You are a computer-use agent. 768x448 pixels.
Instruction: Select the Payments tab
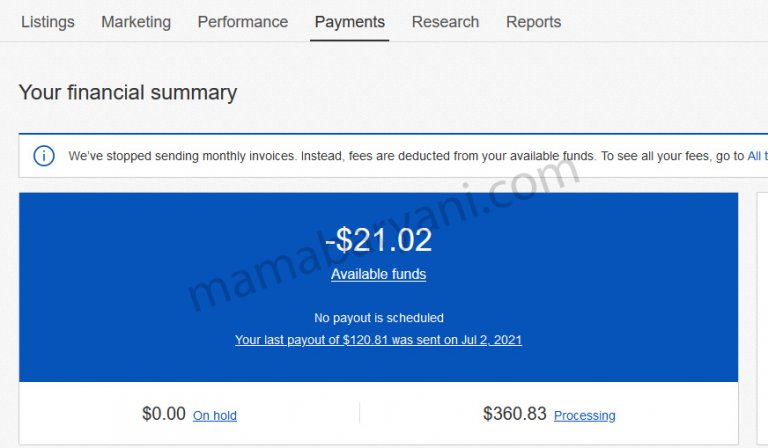pos(349,22)
